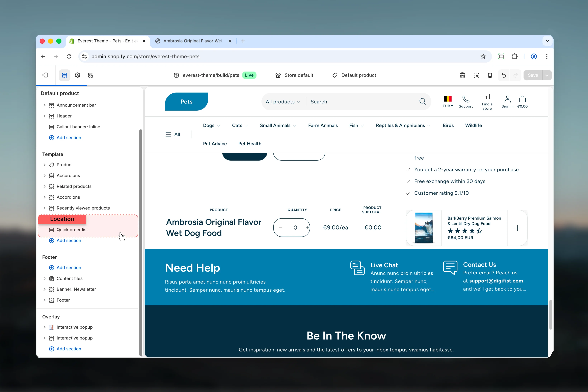Open the Cats navigation menu

pyautogui.click(x=240, y=126)
